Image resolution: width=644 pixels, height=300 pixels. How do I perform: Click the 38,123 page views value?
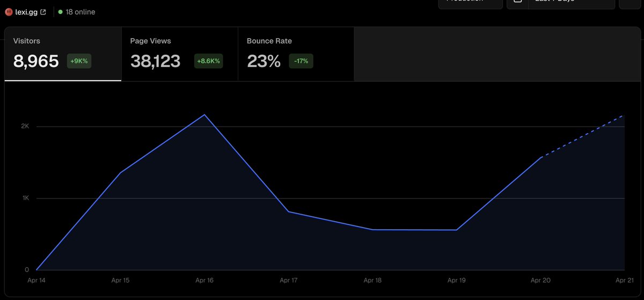[155, 61]
